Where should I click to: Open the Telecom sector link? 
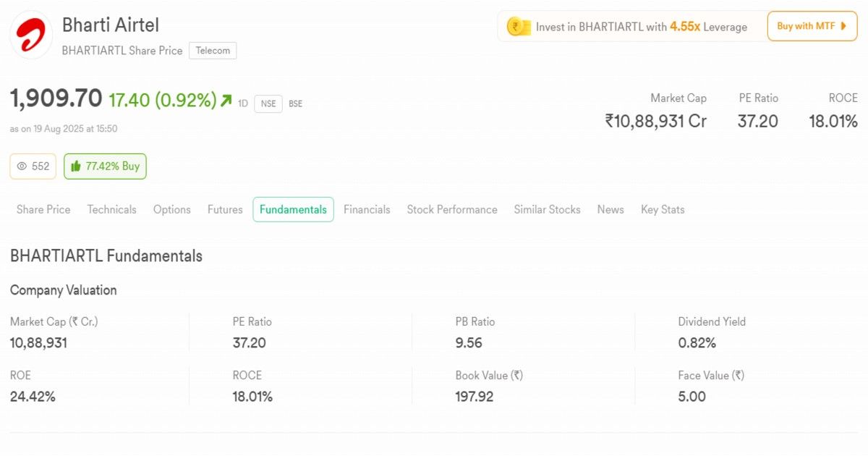[x=212, y=51]
